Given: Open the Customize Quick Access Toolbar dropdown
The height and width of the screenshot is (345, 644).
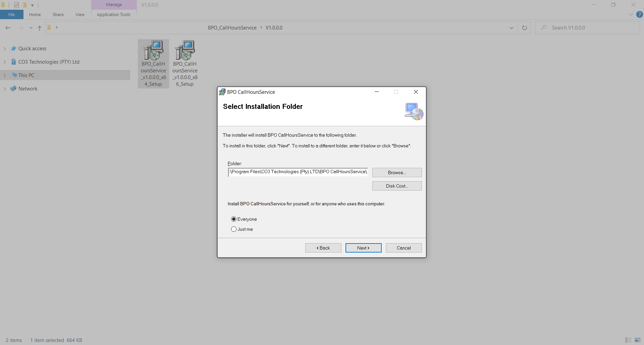Looking at the screenshot, I should coord(33,5).
